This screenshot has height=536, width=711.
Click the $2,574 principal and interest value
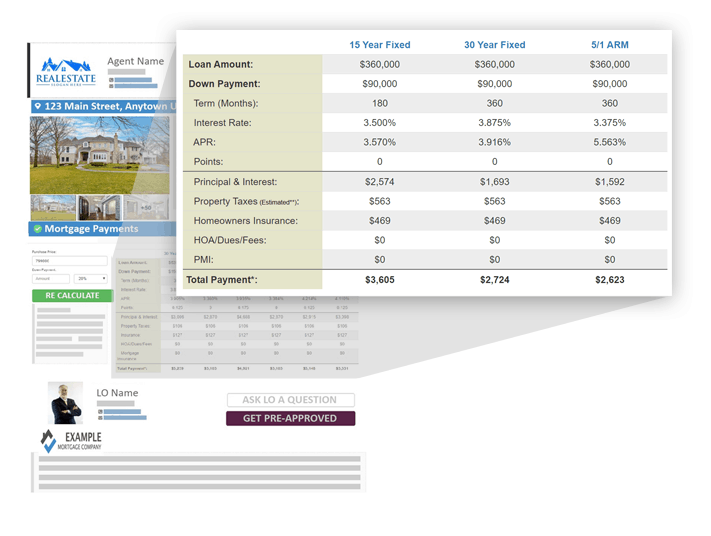[x=380, y=182]
